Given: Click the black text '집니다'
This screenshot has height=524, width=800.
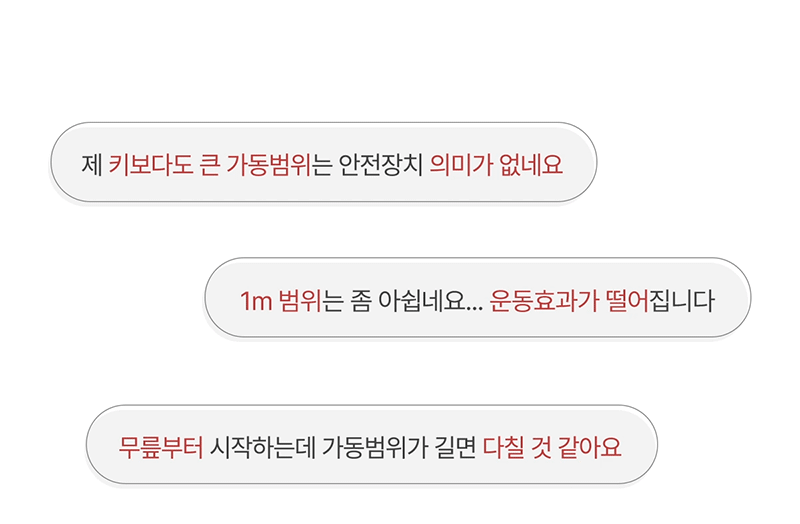Looking at the screenshot, I should [x=681, y=301].
